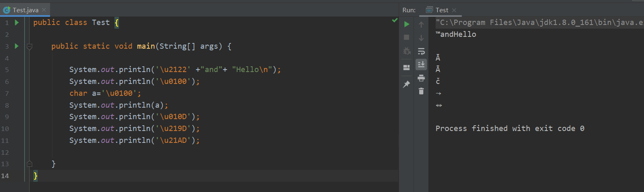Click the class name Test at line 1
Viewport: 644px width, 192px height.
point(101,23)
